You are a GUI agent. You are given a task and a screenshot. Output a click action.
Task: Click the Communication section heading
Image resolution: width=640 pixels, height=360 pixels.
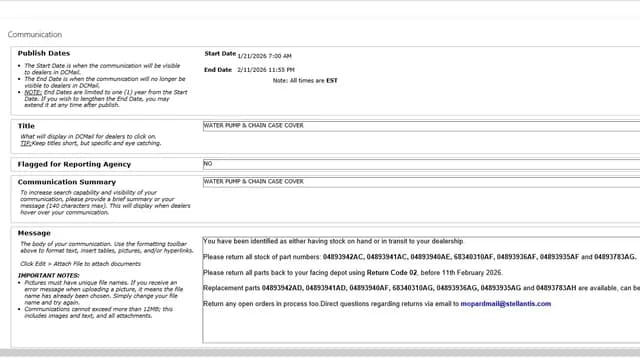[35, 35]
